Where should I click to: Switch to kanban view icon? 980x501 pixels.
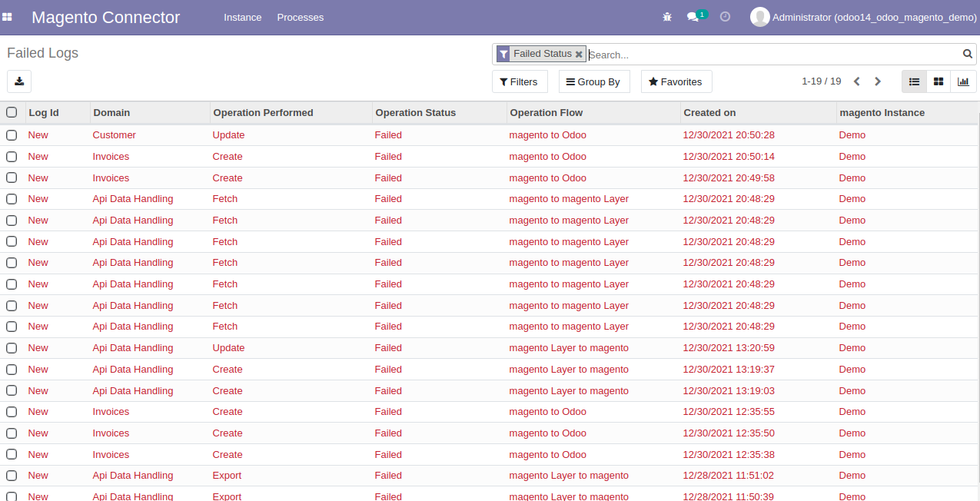coord(938,81)
